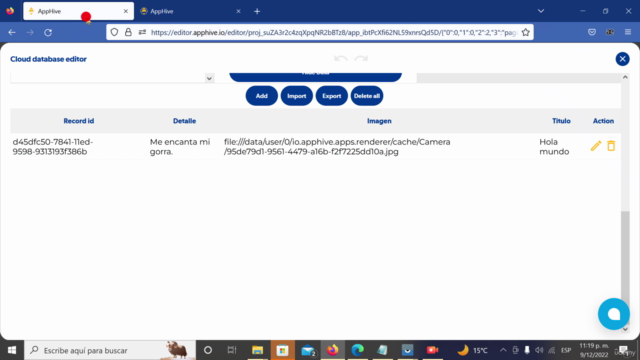Viewport: 640px width, 360px height.
Task: Go forward one page
Action: (30, 32)
